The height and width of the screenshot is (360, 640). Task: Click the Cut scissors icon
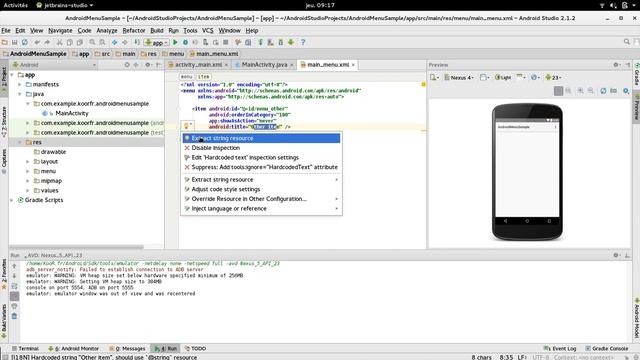[60, 42]
